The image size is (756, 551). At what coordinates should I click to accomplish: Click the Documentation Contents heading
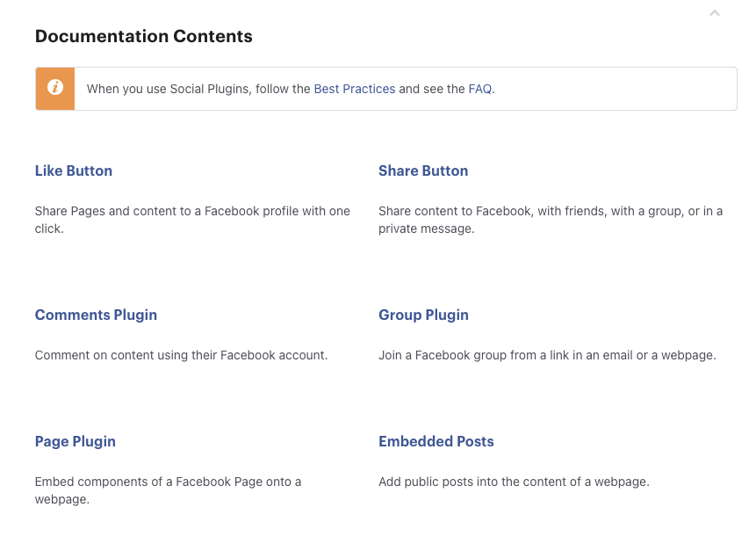pos(144,36)
